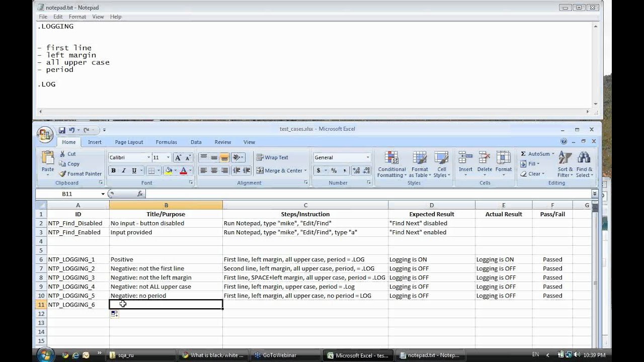Open Conditional Formatting dropdown
Image resolution: width=644 pixels, height=362 pixels.
click(391, 164)
